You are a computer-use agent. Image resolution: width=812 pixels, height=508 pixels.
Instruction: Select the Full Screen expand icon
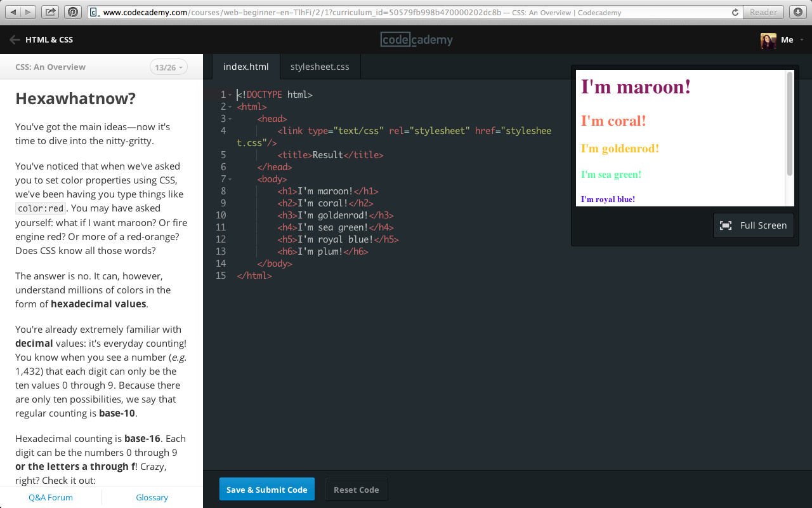[x=725, y=225]
